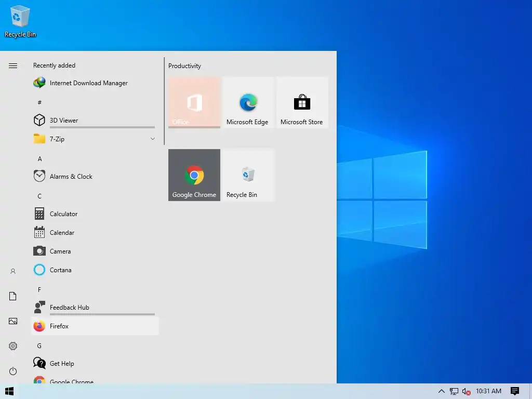Open network status tray icon

tap(454, 391)
